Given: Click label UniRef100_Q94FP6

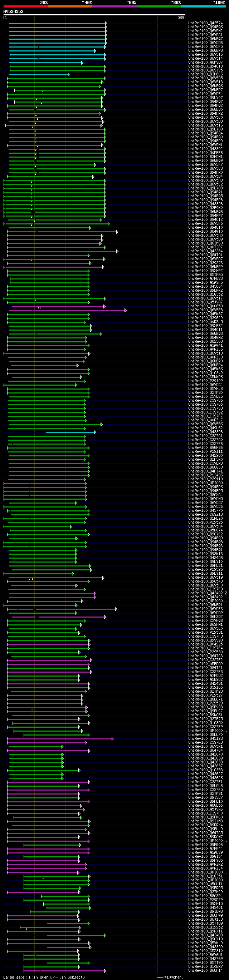Looking at the screenshot, I should point(206,487).
